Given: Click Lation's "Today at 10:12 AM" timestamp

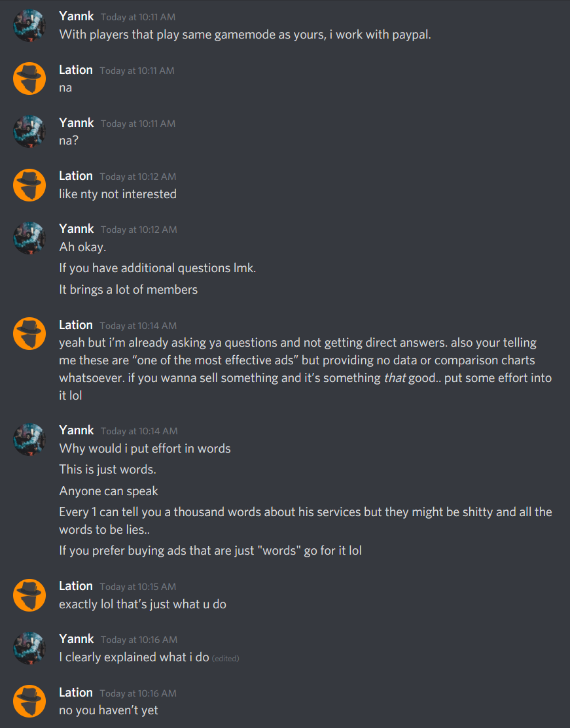Looking at the screenshot, I should (137, 177).
